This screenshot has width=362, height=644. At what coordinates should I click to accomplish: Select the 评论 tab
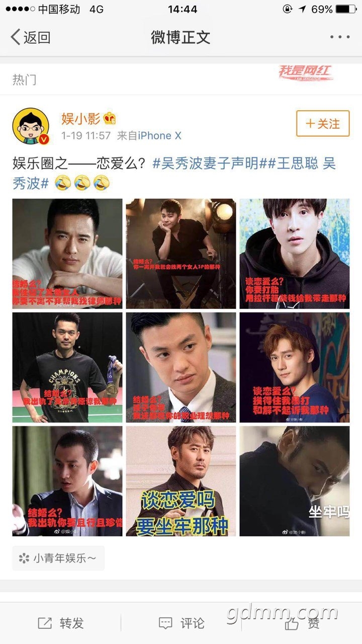[182, 623]
